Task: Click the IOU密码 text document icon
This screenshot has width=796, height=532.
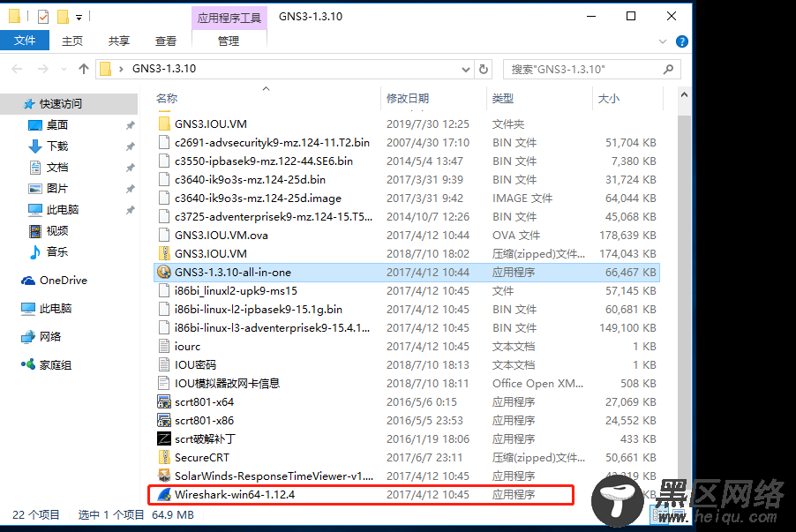Action: [164, 364]
